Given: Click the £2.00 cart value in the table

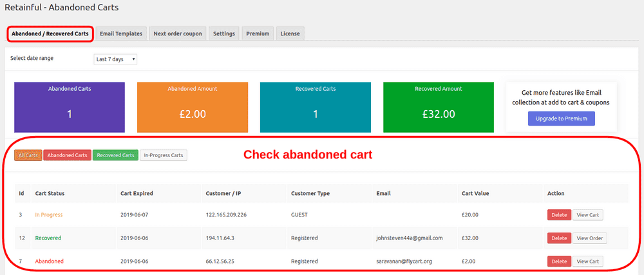Looking at the screenshot, I should click(469, 261).
